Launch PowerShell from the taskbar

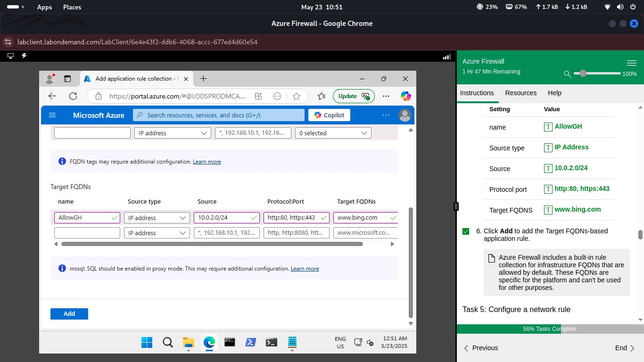[x=250, y=342]
